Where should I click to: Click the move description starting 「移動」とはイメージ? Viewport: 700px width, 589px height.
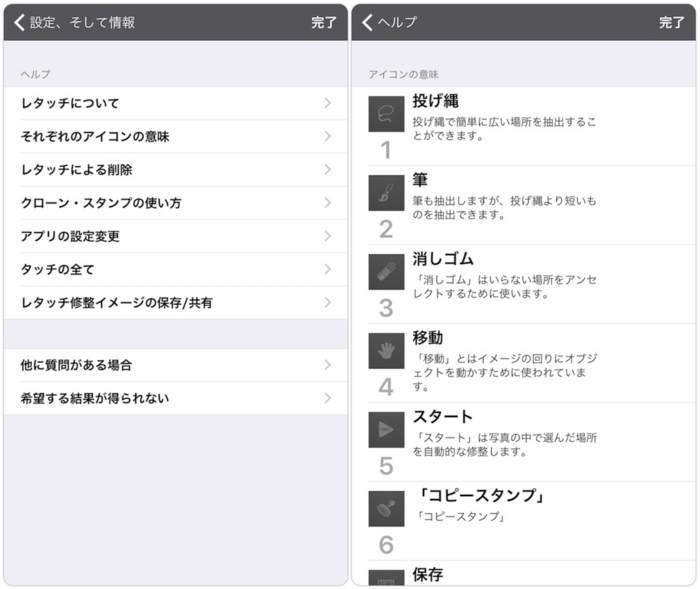pyautogui.click(x=504, y=372)
